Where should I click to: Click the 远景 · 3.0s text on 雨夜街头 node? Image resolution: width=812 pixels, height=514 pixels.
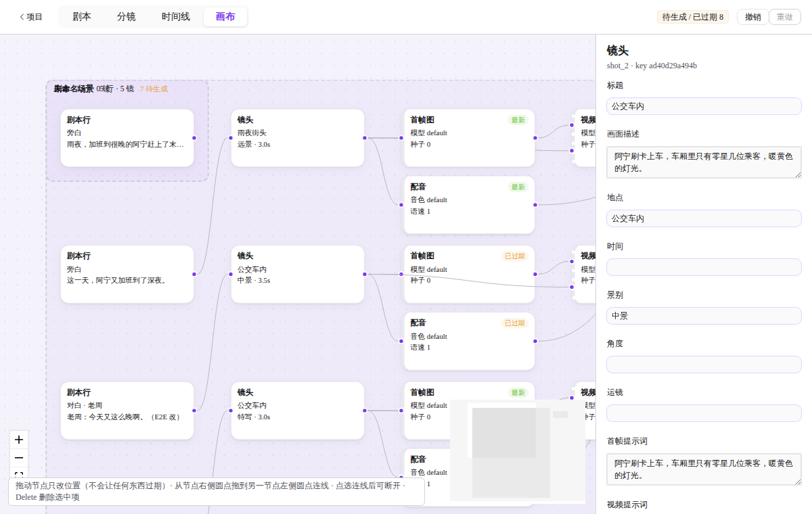254,144
